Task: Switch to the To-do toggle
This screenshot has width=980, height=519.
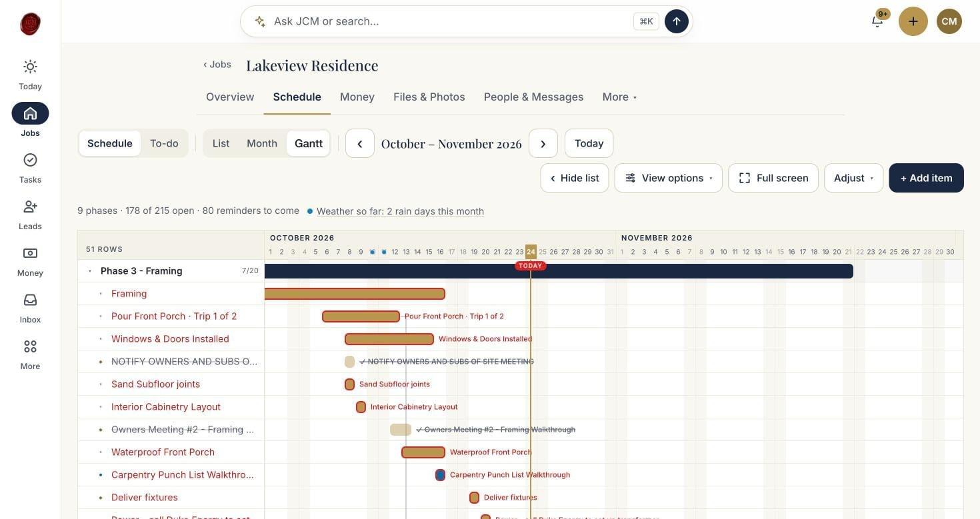Action: pos(164,143)
